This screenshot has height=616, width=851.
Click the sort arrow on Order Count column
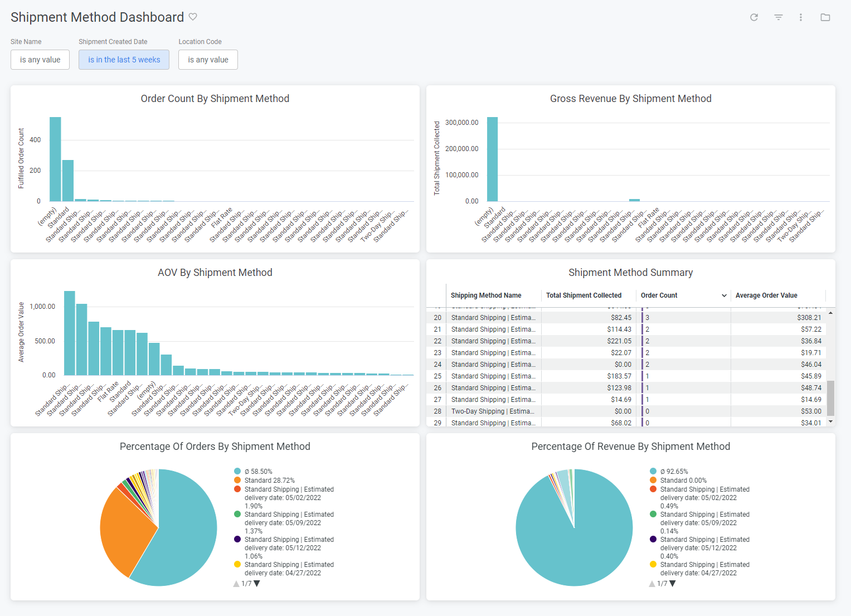pyautogui.click(x=724, y=295)
